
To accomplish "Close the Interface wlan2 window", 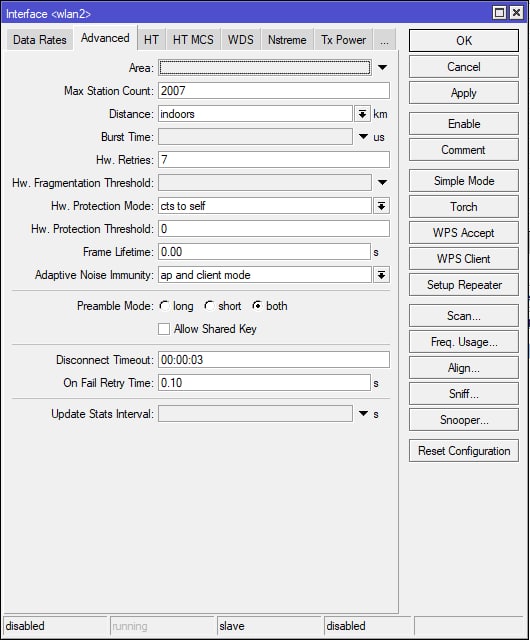I will click(x=517, y=13).
